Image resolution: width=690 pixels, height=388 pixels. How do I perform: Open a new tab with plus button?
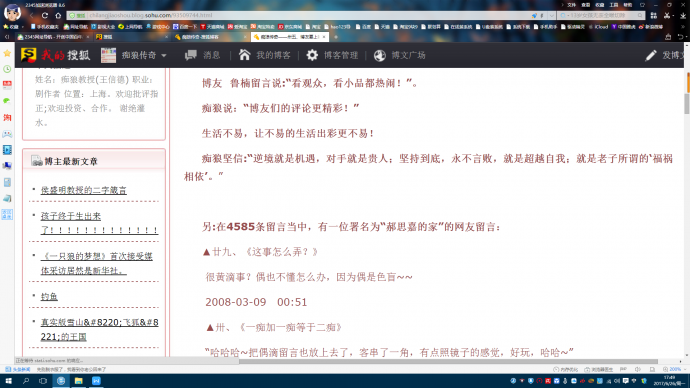(x=335, y=37)
